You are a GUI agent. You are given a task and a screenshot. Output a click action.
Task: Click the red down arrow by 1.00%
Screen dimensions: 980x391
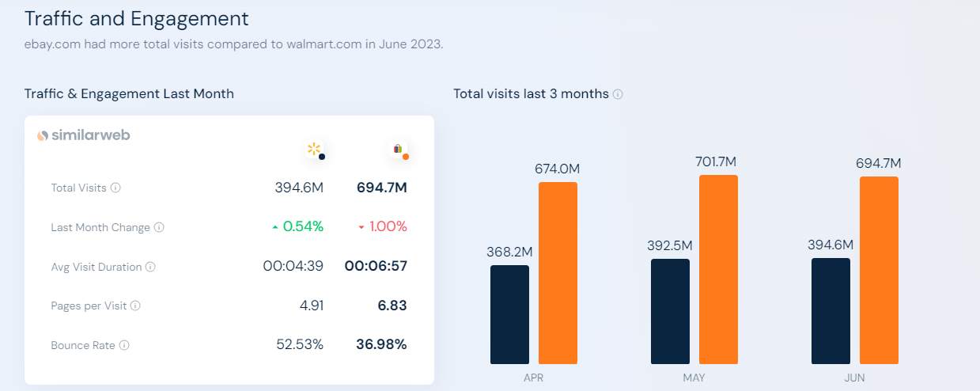pos(361,227)
